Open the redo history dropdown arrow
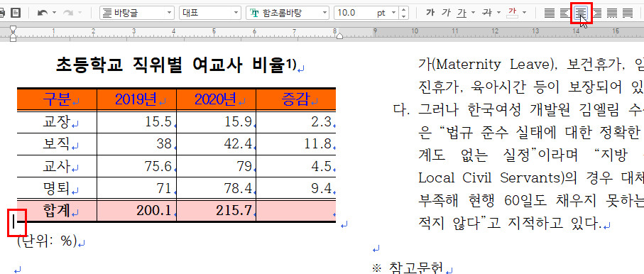 tap(80, 13)
